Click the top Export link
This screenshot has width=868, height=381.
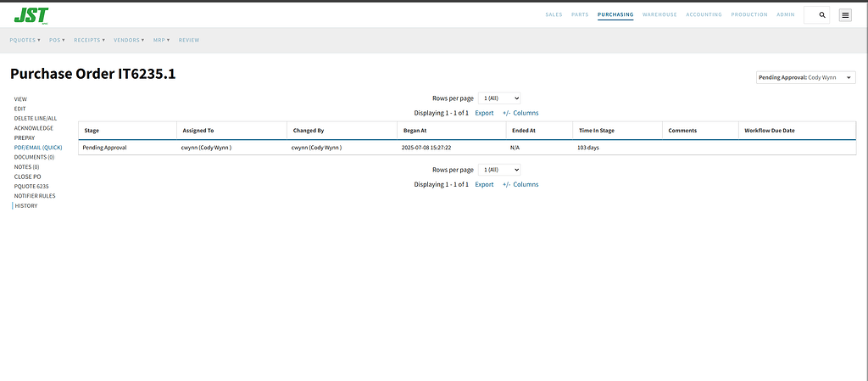click(484, 113)
